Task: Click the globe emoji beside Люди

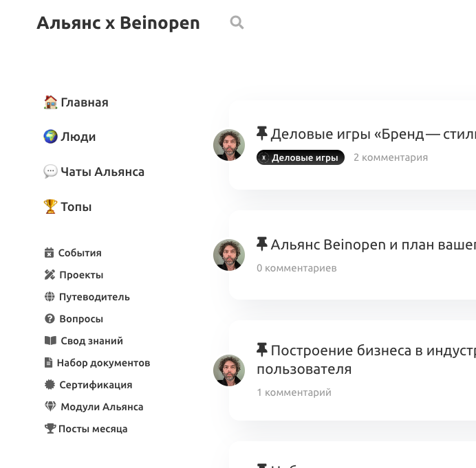Action: 50,137
